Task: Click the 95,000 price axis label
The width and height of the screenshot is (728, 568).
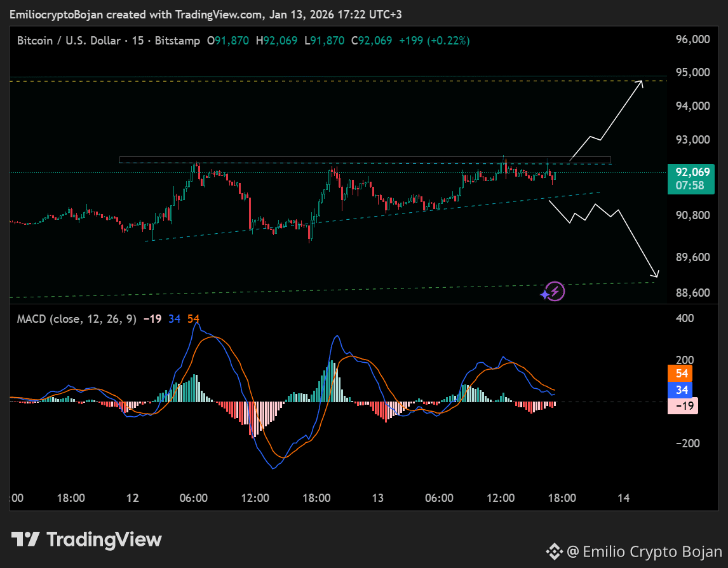Action: pos(692,72)
